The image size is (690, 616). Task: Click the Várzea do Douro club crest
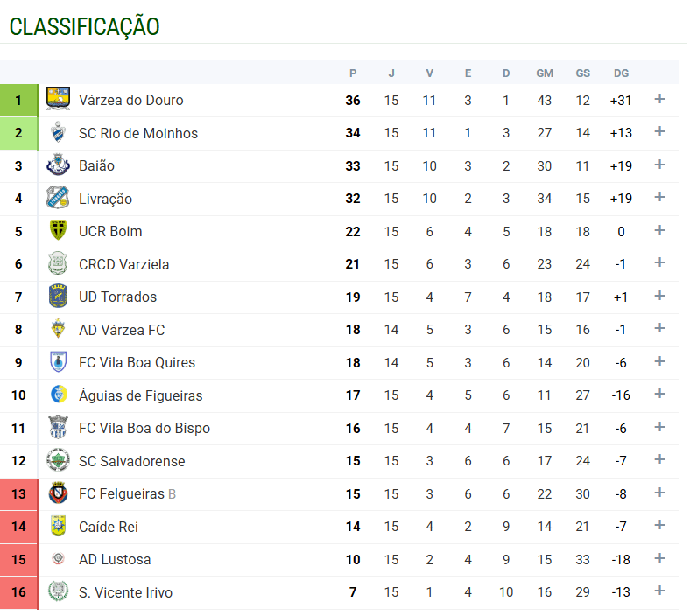tap(58, 100)
